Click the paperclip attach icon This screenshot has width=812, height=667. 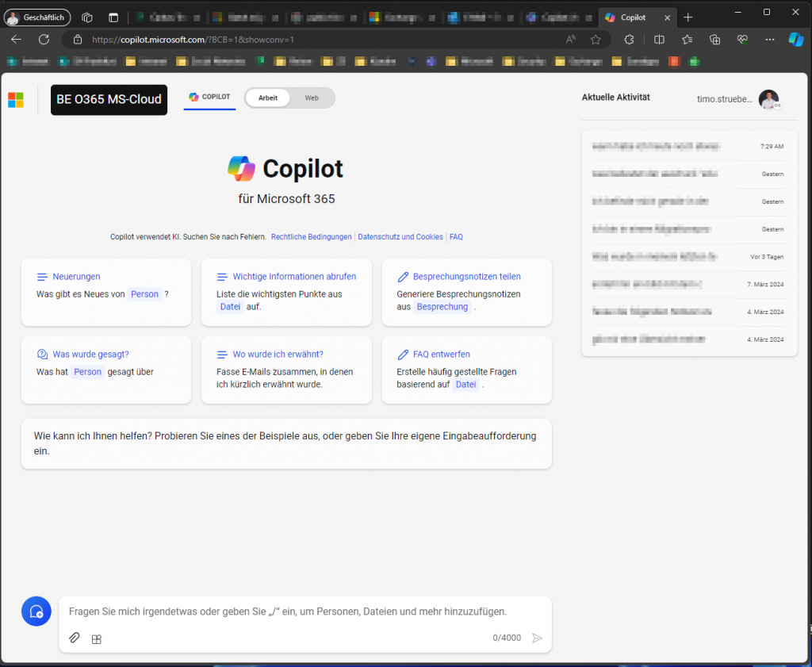[75, 638]
